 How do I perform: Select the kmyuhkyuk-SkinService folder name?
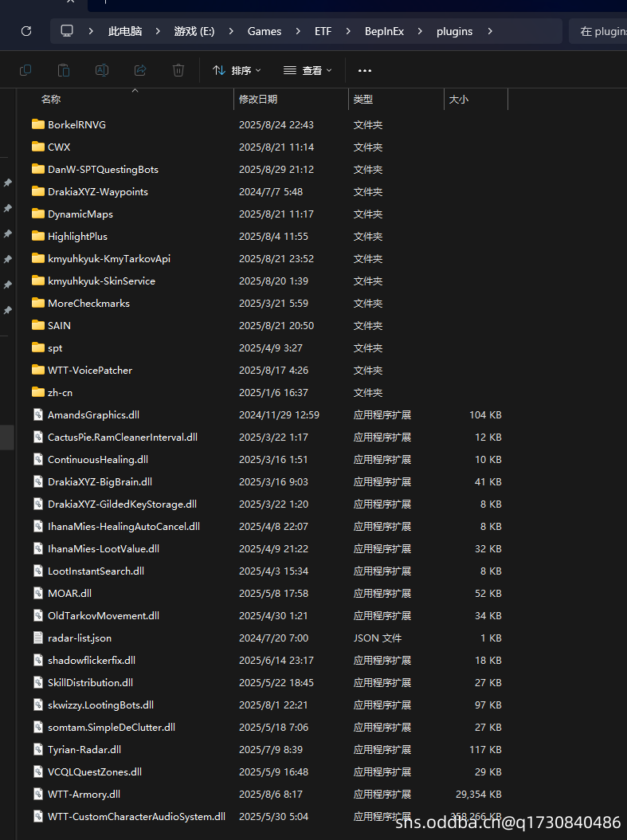(x=101, y=281)
